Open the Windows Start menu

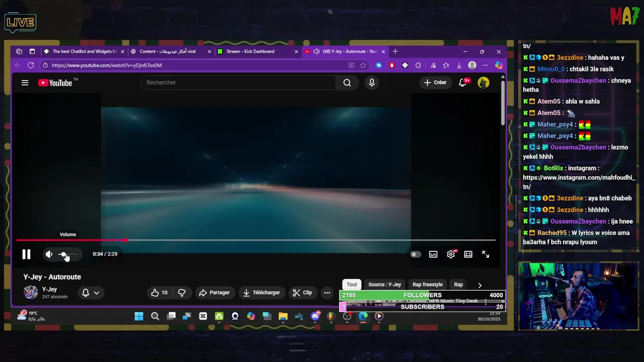pyautogui.click(x=139, y=316)
